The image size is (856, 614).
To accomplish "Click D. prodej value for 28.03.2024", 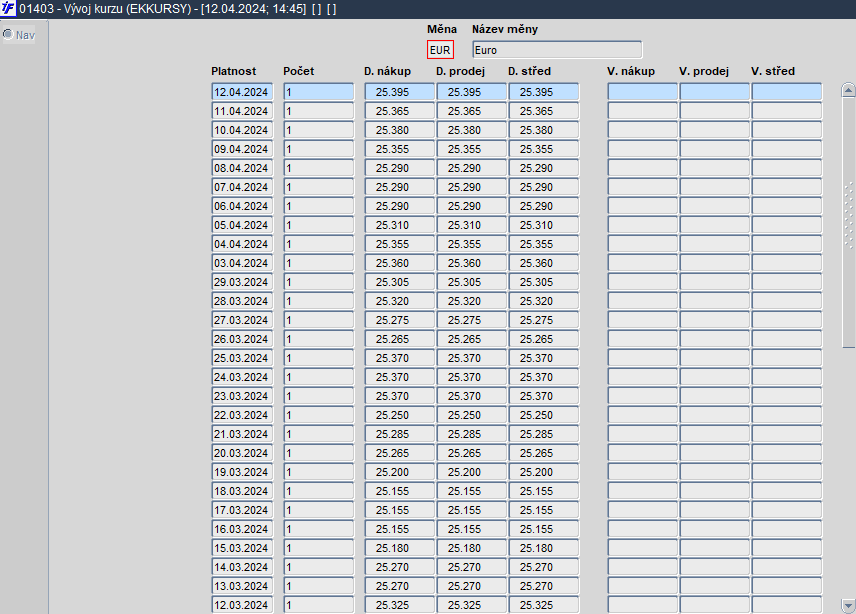I will click(x=472, y=301).
